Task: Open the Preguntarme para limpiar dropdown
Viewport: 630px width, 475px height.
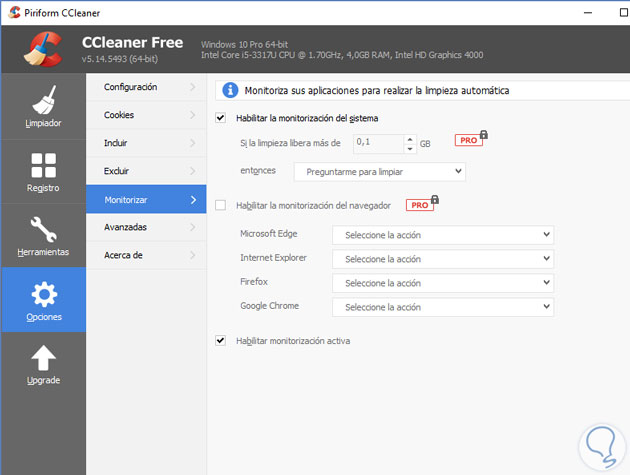Action: coord(380,172)
